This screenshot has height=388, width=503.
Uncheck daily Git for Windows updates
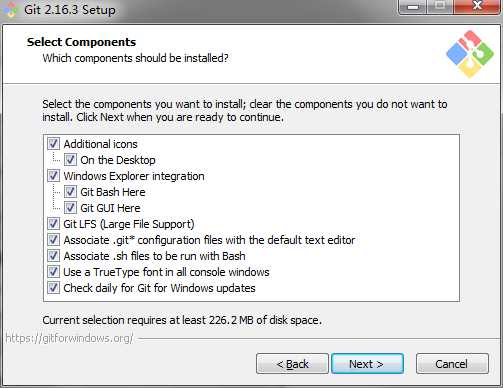(x=53, y=288)
